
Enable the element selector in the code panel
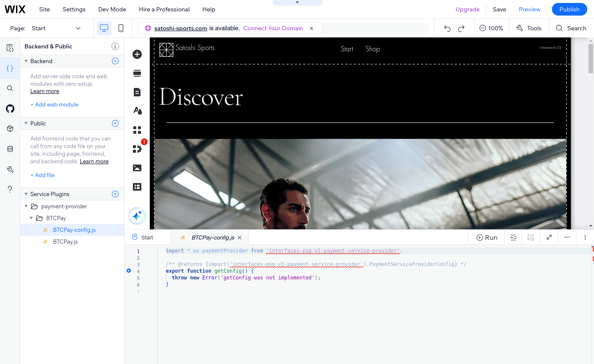pyautogui.click(x=531, y=237)
